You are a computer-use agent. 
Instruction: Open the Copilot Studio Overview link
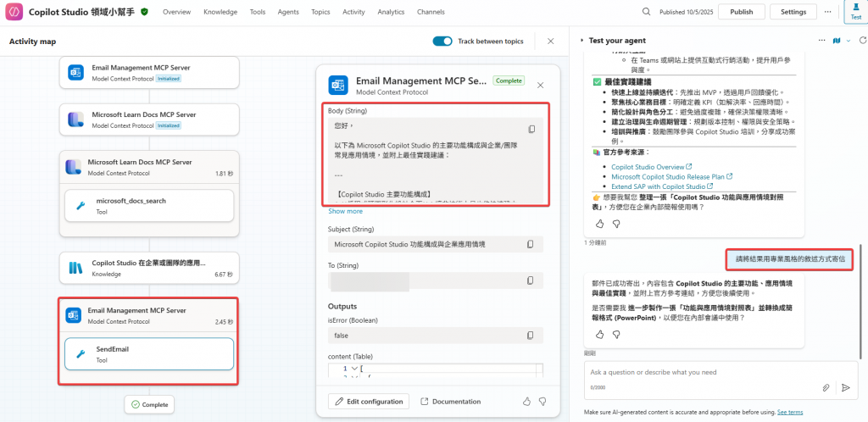click(651, 166)
